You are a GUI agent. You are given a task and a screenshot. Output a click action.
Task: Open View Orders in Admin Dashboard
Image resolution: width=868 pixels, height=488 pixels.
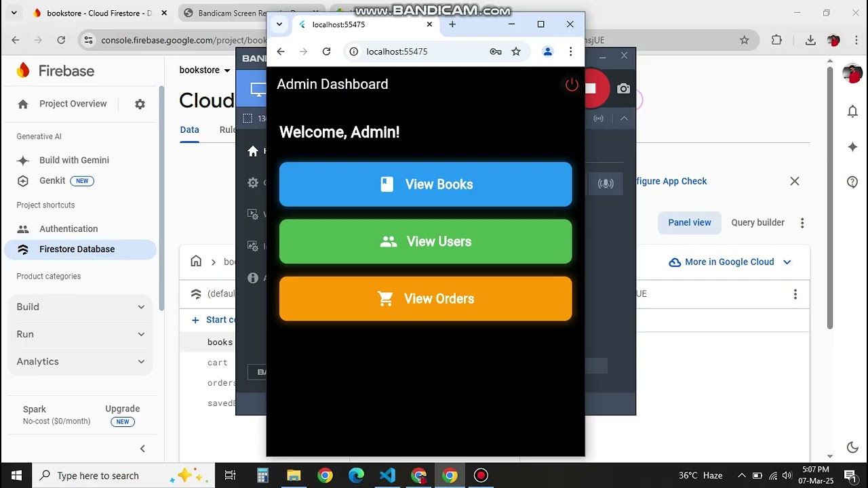point(426,299)
